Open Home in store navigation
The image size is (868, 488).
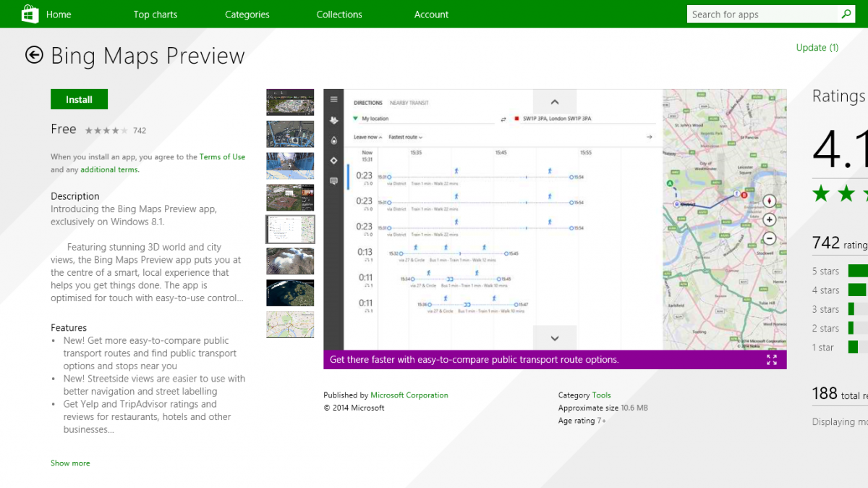(x=59, y=14)
